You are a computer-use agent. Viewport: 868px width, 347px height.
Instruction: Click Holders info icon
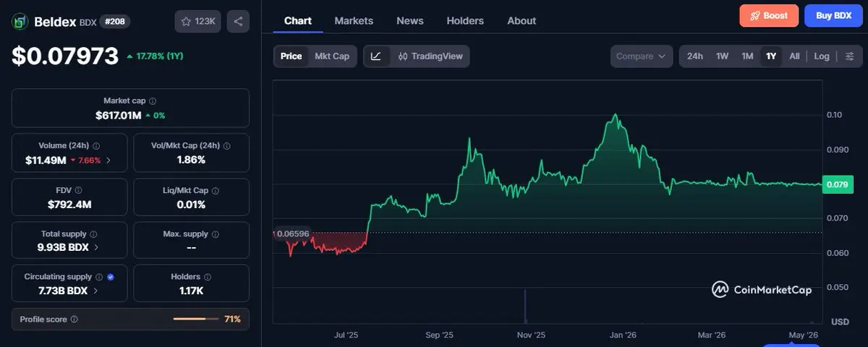208,277
